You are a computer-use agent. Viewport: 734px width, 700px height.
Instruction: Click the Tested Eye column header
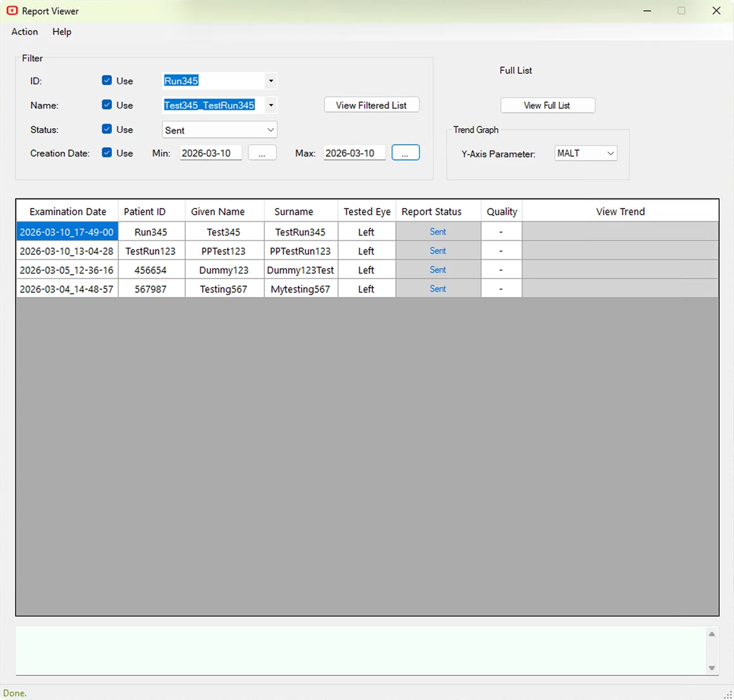click(x=367, y=211)
